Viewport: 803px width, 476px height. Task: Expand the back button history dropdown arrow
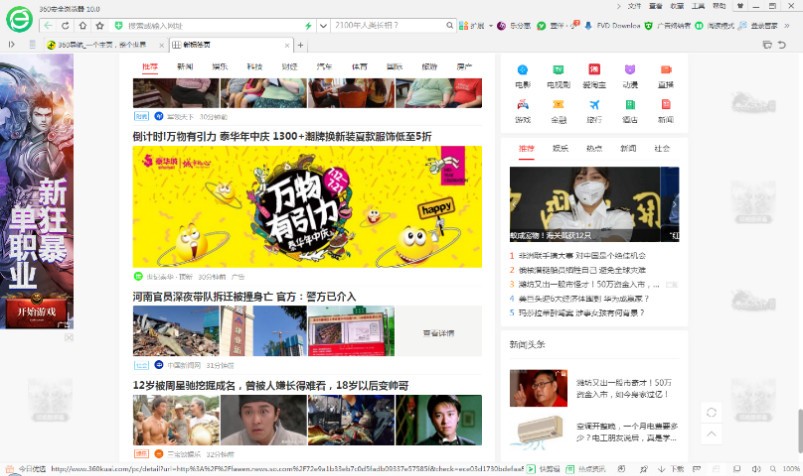click(x=53, y=25)
